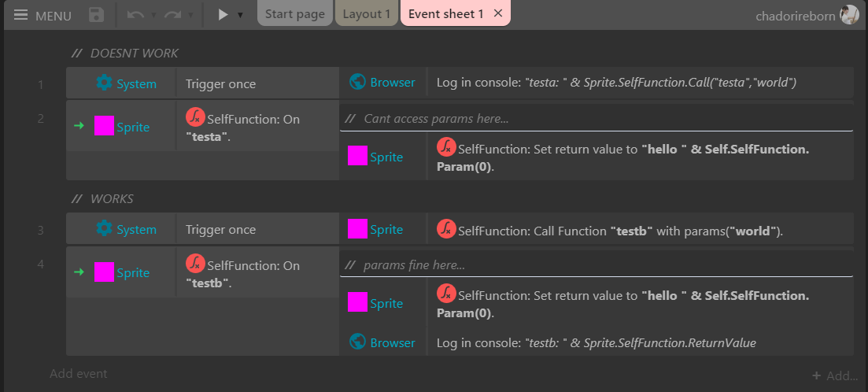Expand the preview options dropdown arrow
The height and width of the screenshot is (392, 868).
pos(240,15)
